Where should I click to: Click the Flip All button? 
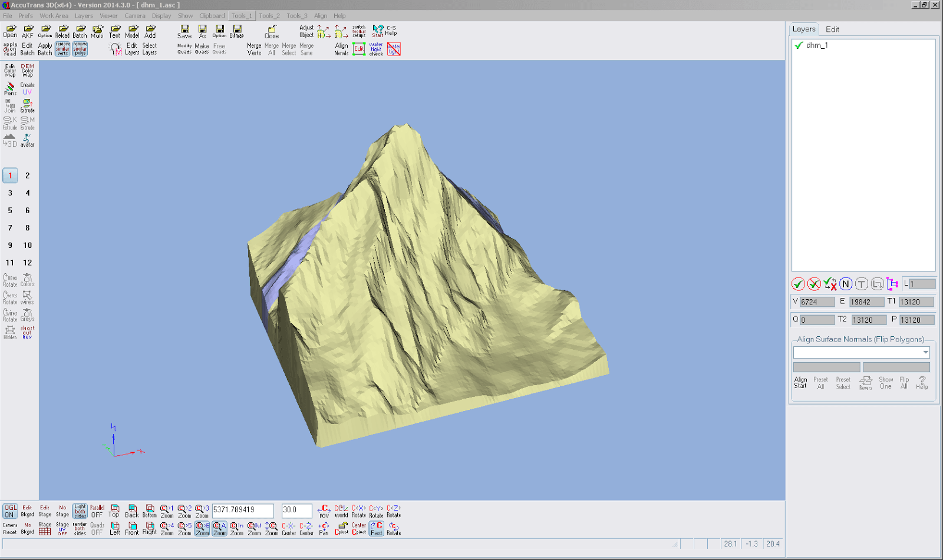904,383
